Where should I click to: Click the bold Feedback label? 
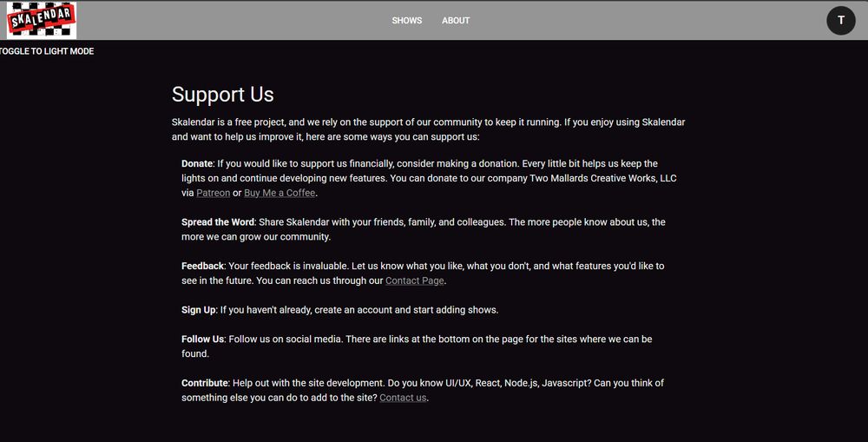[202, 266]
